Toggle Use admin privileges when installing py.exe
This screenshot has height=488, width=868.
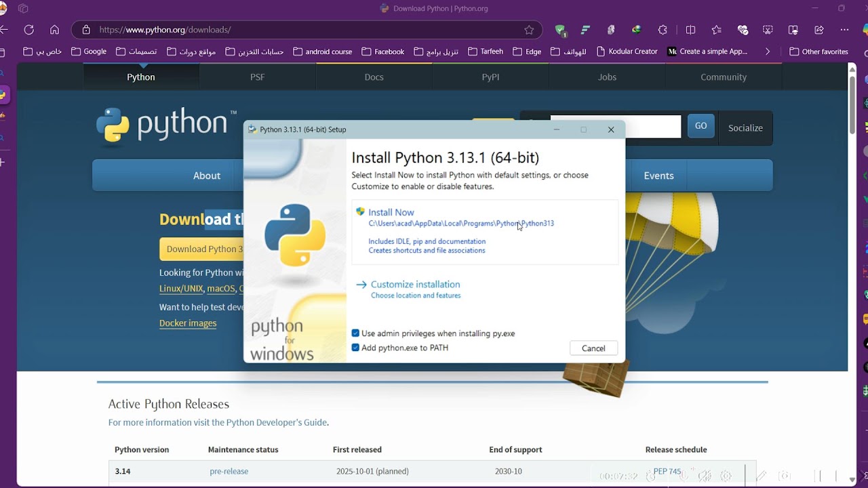tap(355, 333)
